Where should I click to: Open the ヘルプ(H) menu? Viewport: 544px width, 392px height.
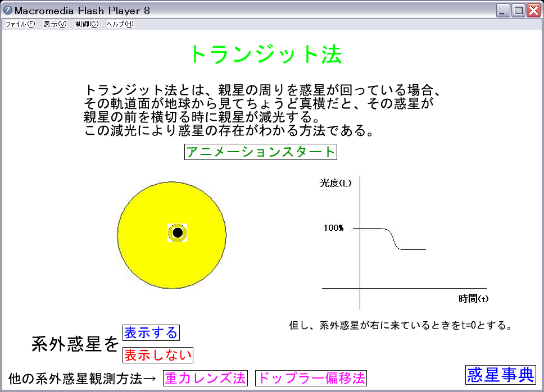pyautogui.click(x=120, y=24)
